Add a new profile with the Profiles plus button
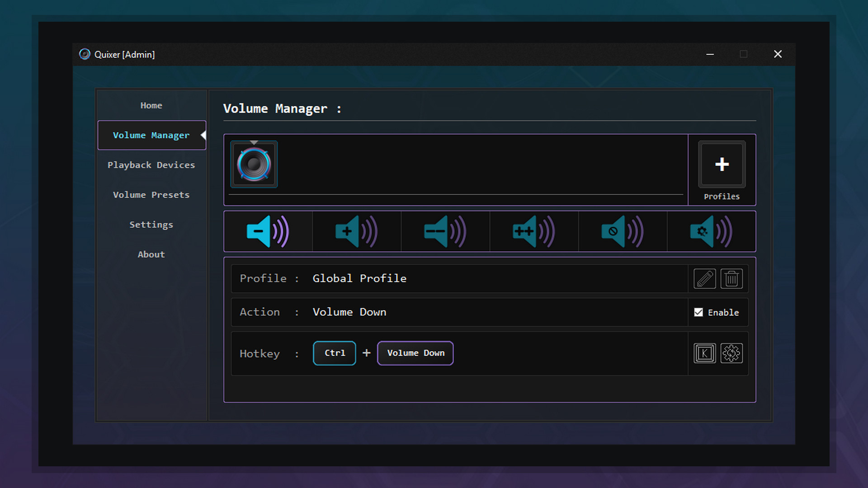 coord(722,164)
